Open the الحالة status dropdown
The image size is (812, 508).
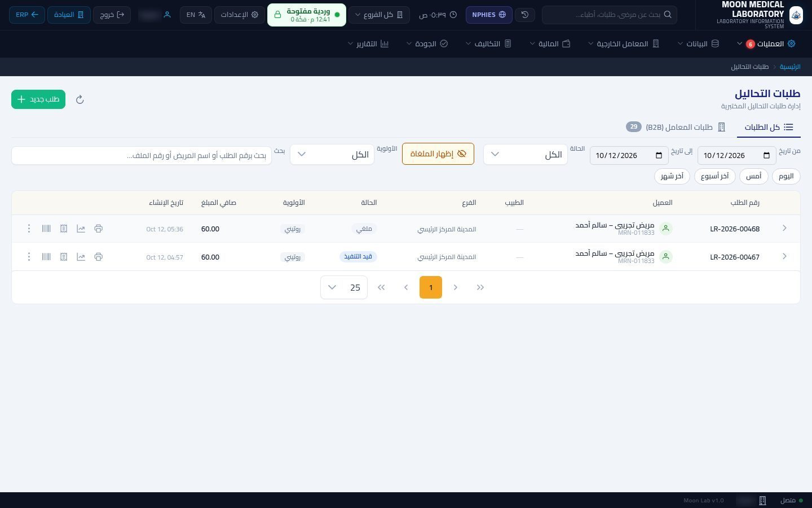[x=525, y=154]
